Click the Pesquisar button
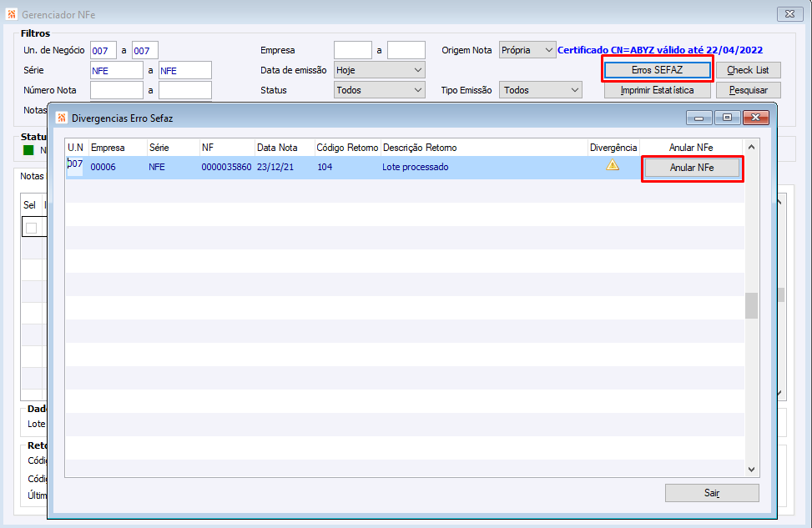The height and width of the screenshot is (528, 812). [x=748, y=90]
